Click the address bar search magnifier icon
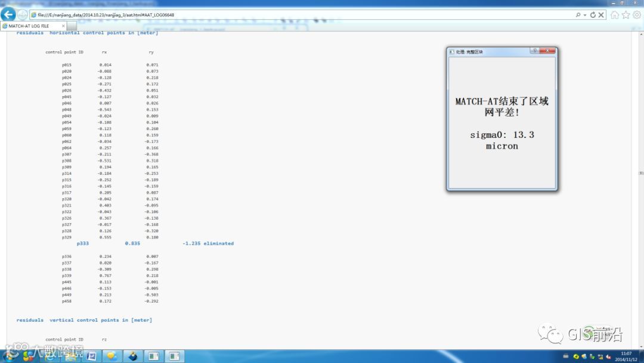Image resolution: width=644 pixels, height=363 pixels. pos(578,15)
